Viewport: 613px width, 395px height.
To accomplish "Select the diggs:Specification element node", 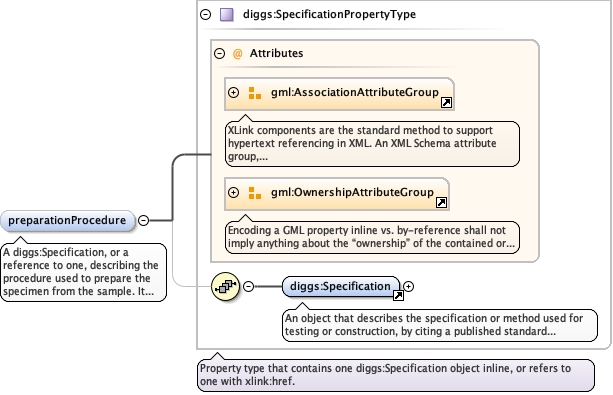I will click(x=341, y=287).
